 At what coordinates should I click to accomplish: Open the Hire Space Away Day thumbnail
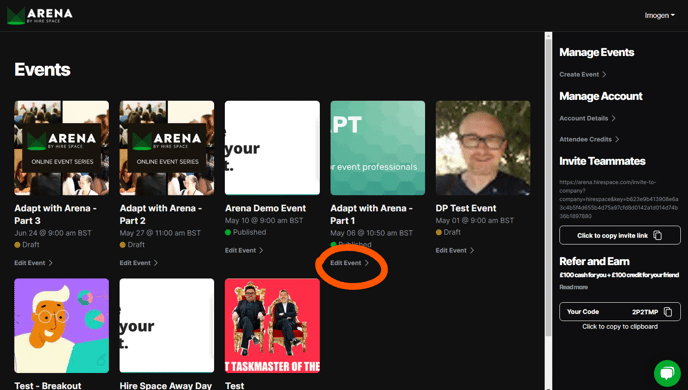click(167, 326)
